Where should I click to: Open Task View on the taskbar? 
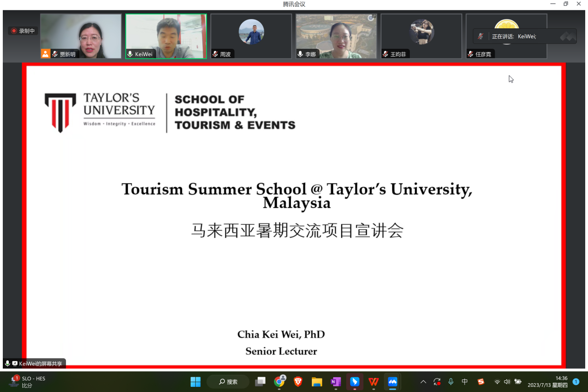[x=260, y=382]
